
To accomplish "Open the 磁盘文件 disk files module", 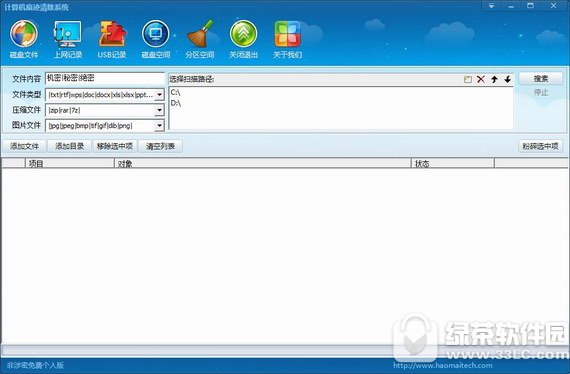I will coord(24,39).
